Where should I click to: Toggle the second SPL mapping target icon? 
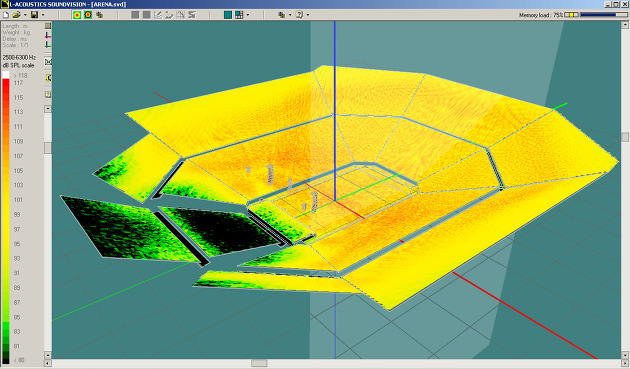88,15
